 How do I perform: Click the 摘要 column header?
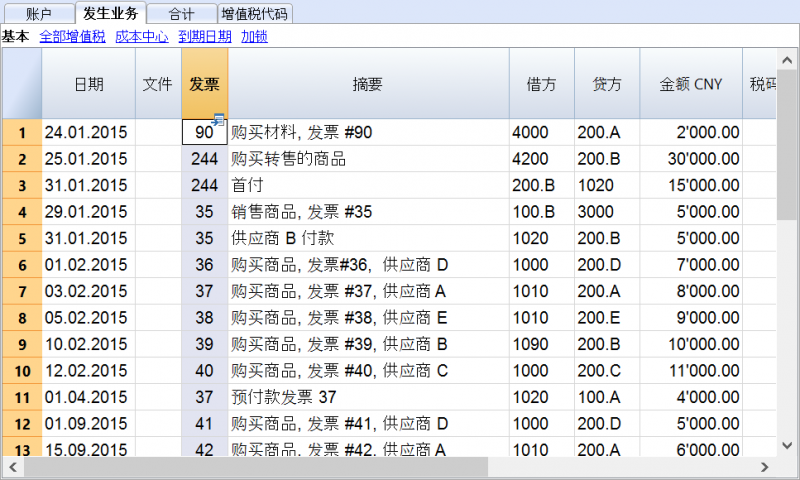click(368, 84)
